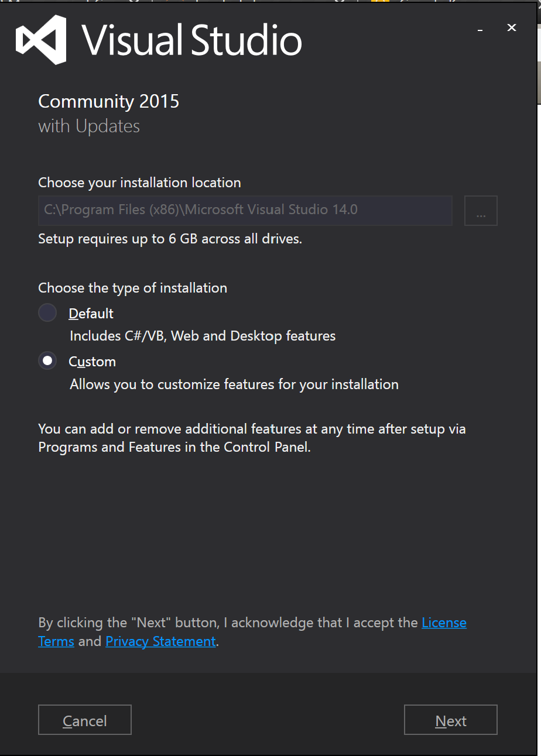Click the "Default" option label
The width and height of the screenshot is (541, 756).
pos(91,314)
